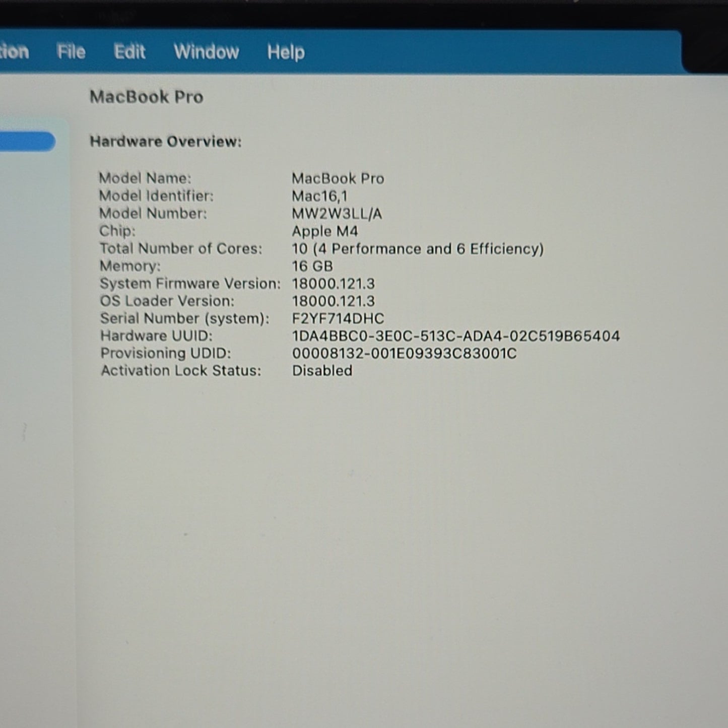Viewport: 728px width, 728px height.
Task: Select the Chip value Apple M4
Action: 324,231
